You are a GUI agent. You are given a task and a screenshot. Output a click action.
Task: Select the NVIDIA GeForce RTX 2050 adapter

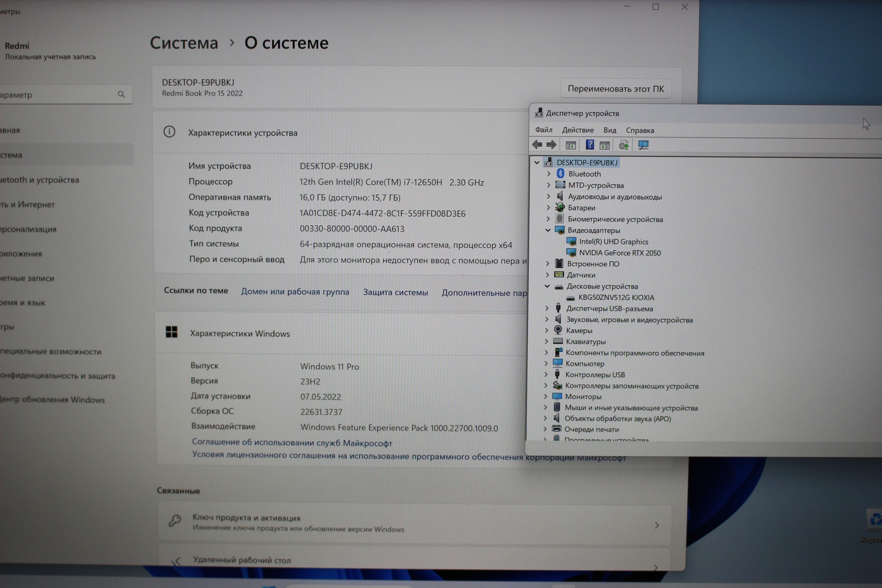click(x=619, y=253)
